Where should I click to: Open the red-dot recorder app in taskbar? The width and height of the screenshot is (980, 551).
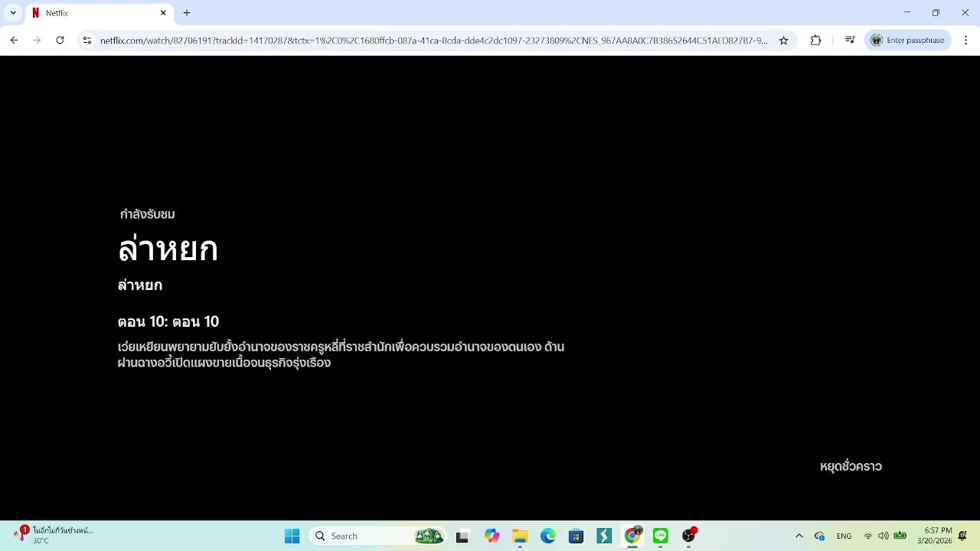click(x=689, y=536)
